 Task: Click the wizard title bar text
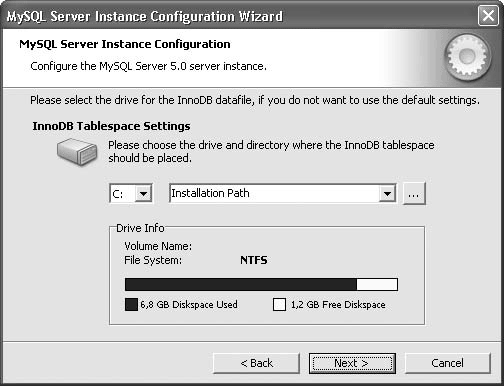point(145,16)
